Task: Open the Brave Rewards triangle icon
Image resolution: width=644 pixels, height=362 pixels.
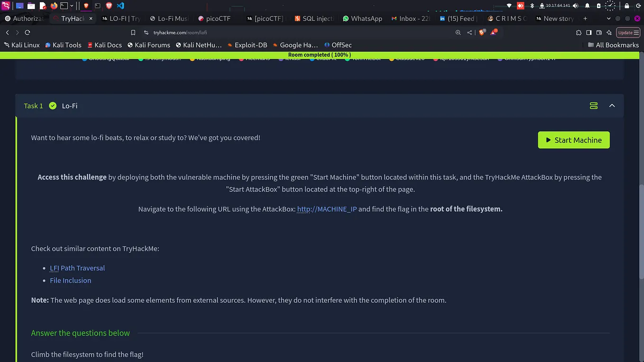Action: coord(493,32)
